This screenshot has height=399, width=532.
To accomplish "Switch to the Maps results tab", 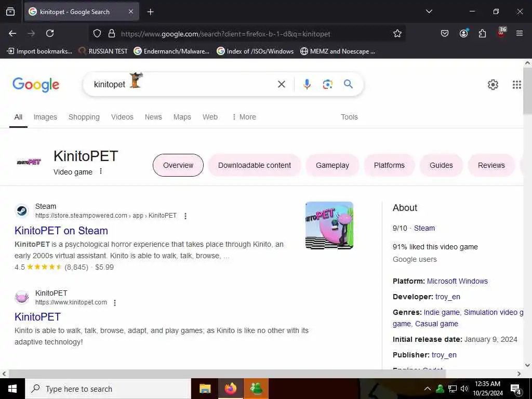I will 182,117.
